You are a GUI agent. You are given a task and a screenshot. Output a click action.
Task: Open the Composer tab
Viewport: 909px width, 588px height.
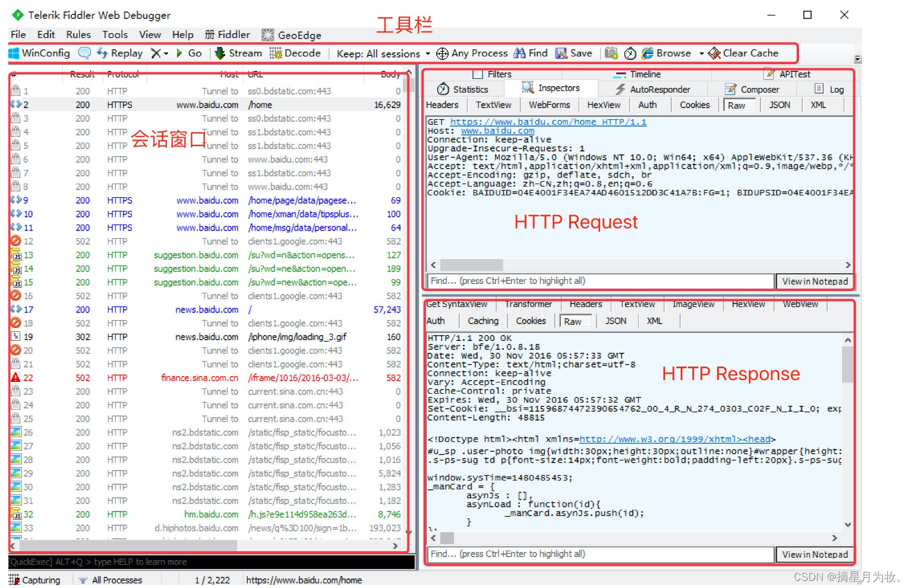coord(752,89)
